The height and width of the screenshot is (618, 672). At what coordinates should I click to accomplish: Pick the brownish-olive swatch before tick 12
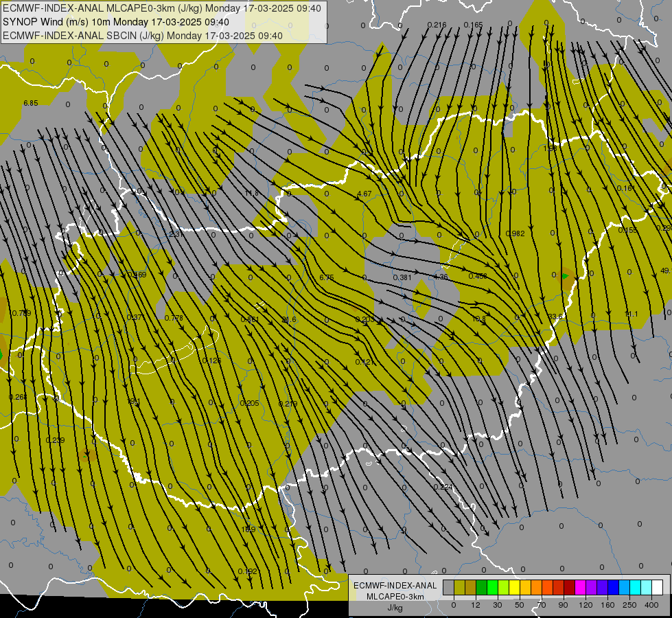pyautogui.click(x=471, y=587)
